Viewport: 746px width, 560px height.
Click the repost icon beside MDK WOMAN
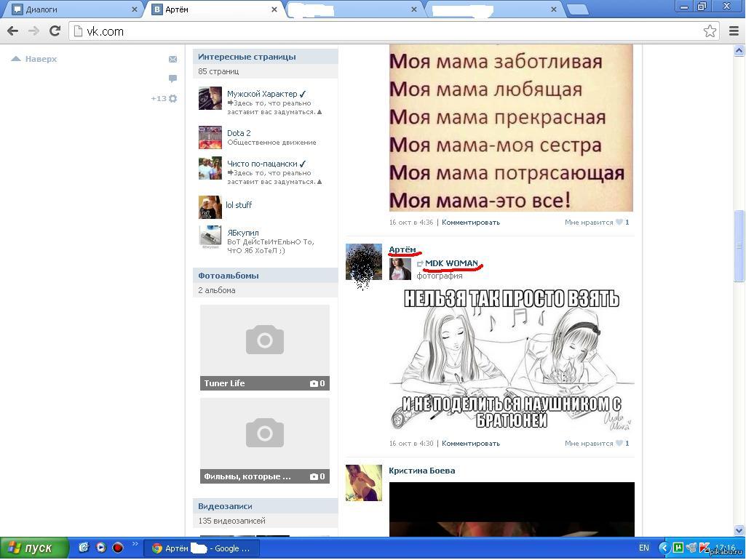tap(420, 264)
